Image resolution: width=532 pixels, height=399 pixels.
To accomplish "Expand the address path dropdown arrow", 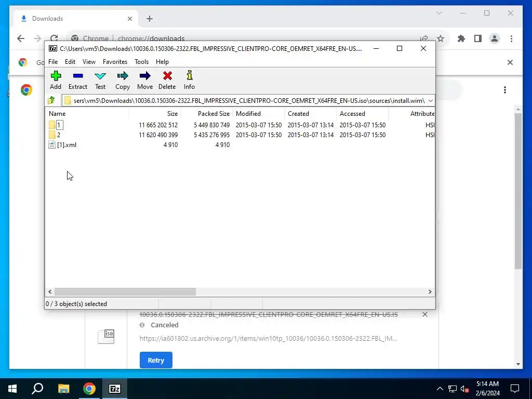I will [x=431, y=101].
